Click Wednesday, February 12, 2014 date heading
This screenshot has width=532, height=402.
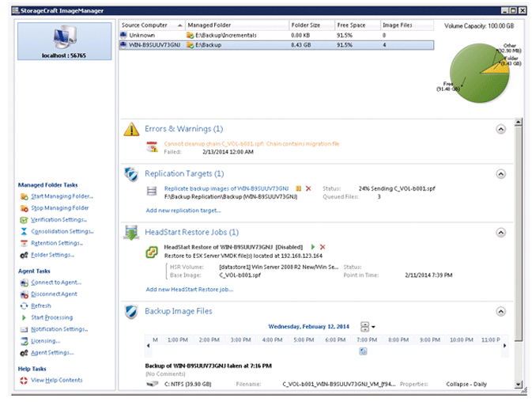[x=309, y=327]
